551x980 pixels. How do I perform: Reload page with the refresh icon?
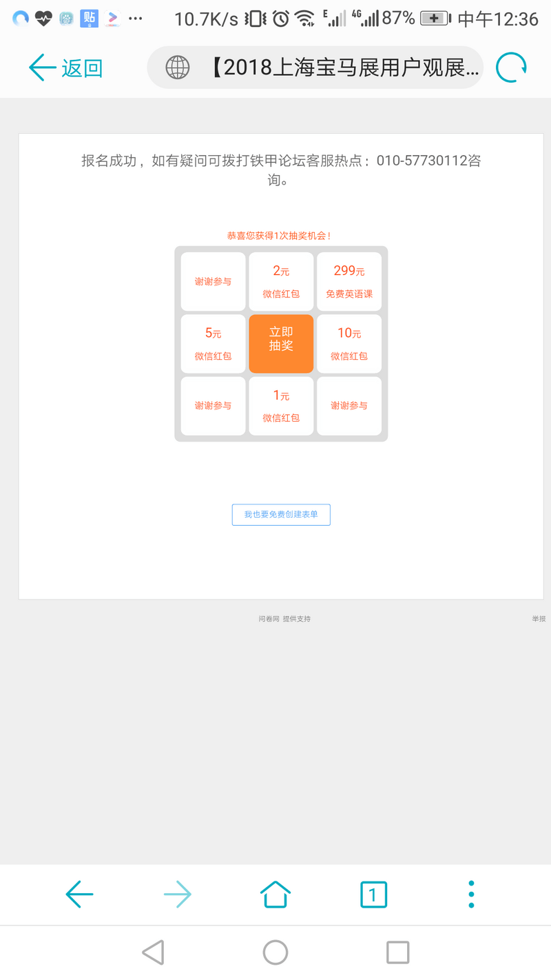coord(512,68)
